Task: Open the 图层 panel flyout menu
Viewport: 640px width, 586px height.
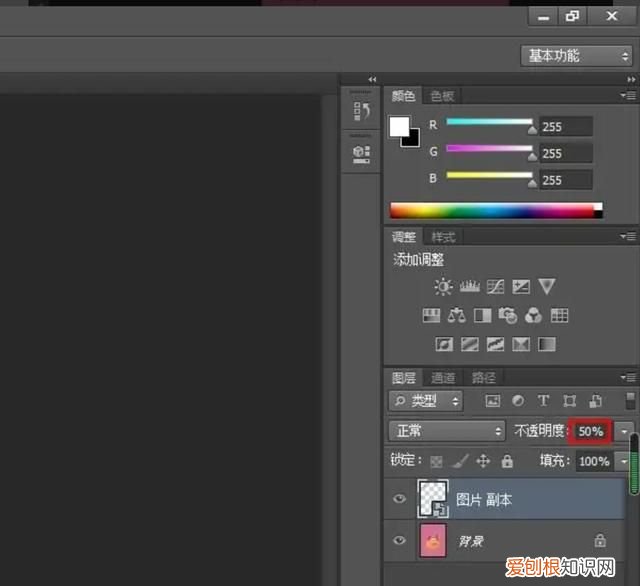Action: click(x=628, y=377)
